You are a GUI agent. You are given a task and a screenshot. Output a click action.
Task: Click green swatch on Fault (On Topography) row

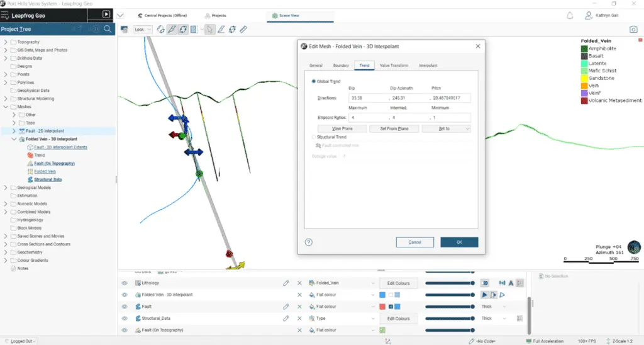pyautogui.click(x=382, y=330)
